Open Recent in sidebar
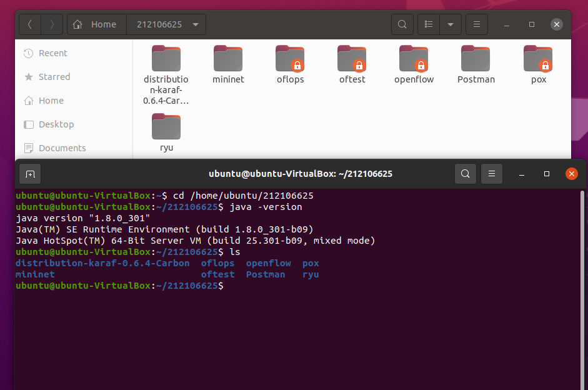Screen dimensions: 588x390 (x=74, y=53)
